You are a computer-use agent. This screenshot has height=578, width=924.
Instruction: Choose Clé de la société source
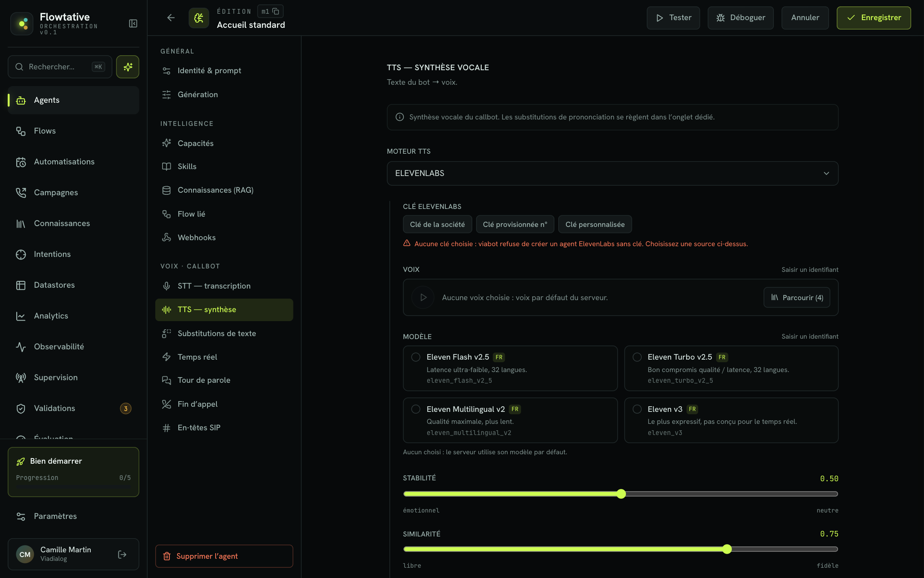(437, 224)
